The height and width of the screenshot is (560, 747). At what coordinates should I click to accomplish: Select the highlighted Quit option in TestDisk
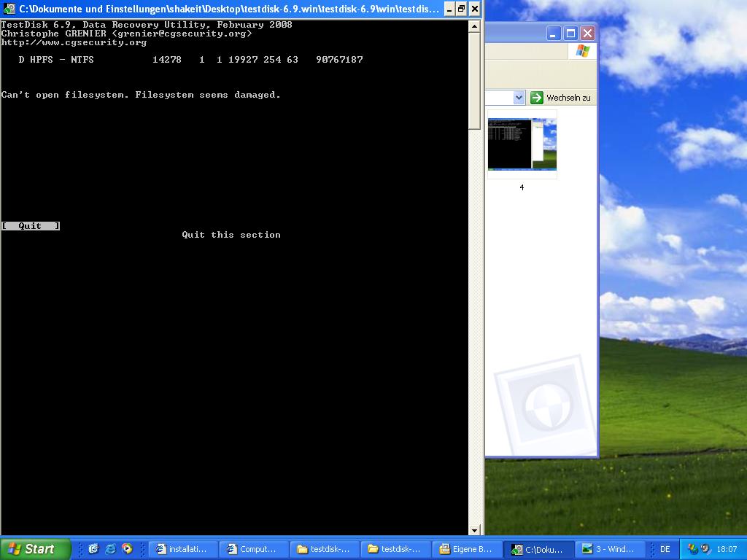pos(31,226)
